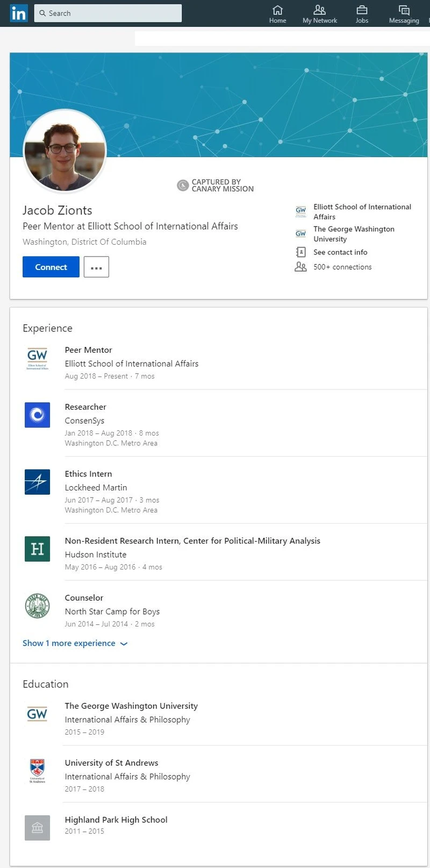Open the Researcher position title
Viewport: 430px width, 868px height.
point(85,407)
